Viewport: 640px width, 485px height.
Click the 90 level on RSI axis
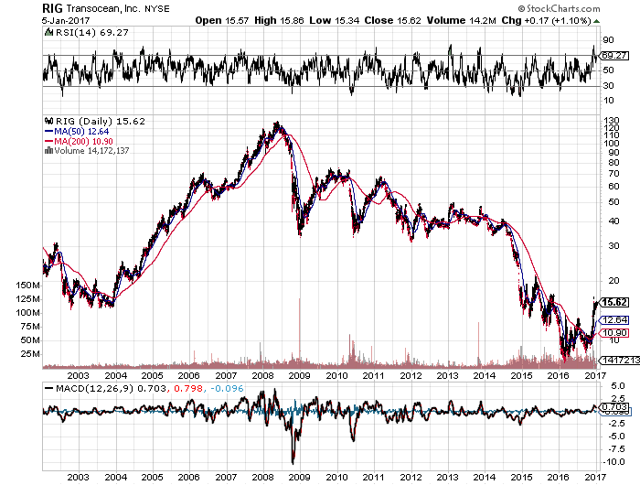609,40
